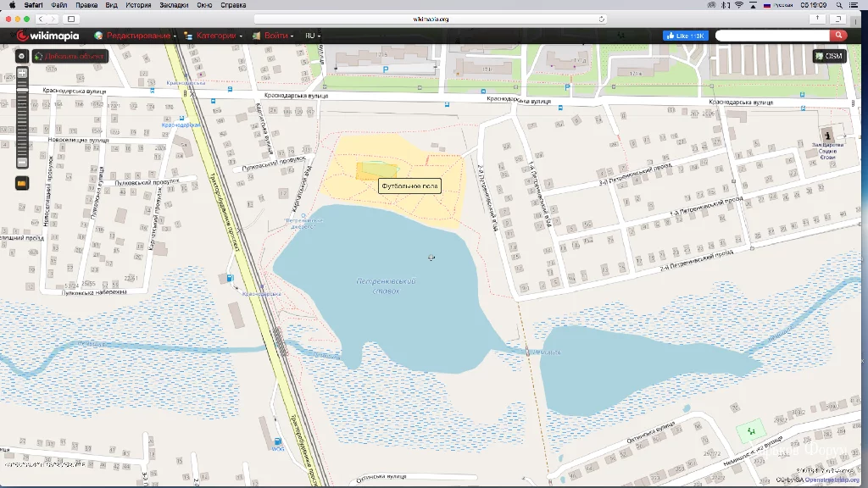Click the Wikimapia logo
This screenshot has height=488, width=868.
(x=47, y=36)
